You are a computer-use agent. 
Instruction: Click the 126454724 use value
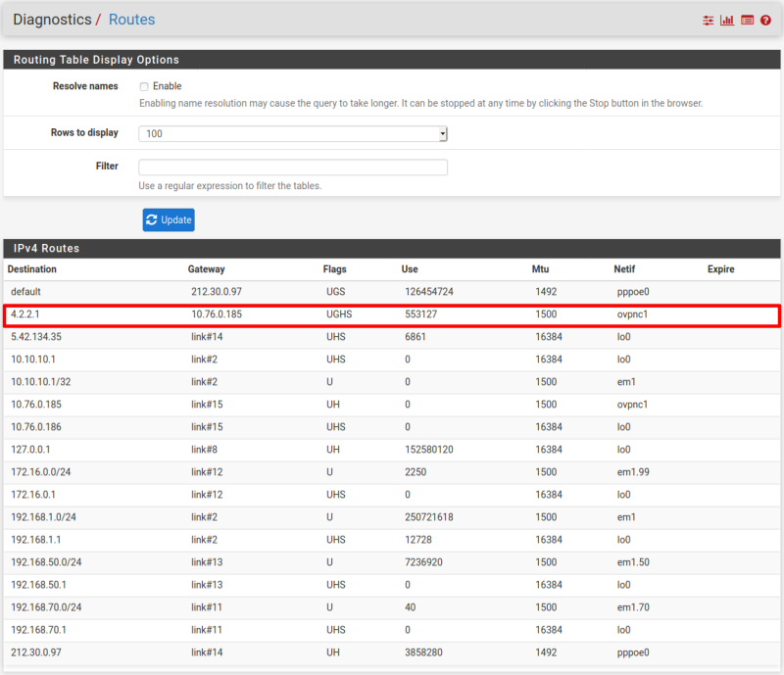429,292
